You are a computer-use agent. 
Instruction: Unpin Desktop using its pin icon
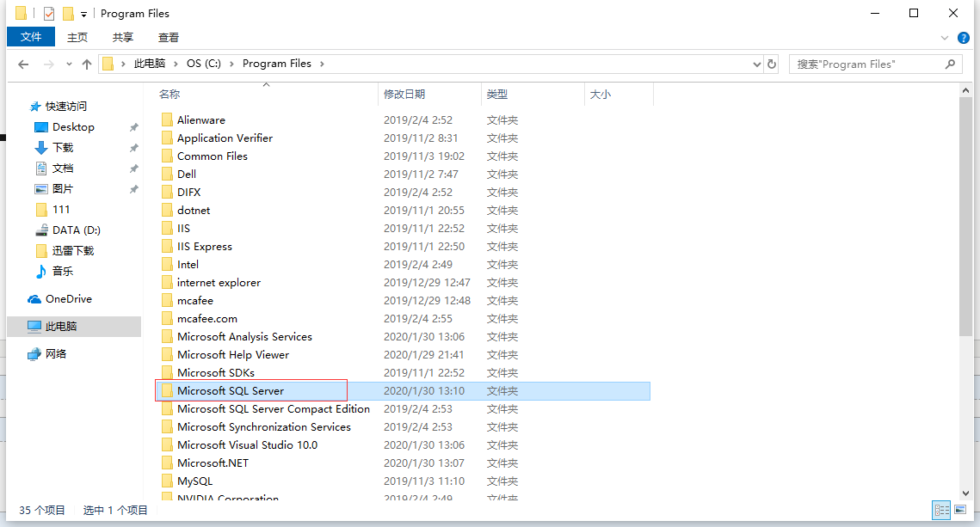pos(133,127)
